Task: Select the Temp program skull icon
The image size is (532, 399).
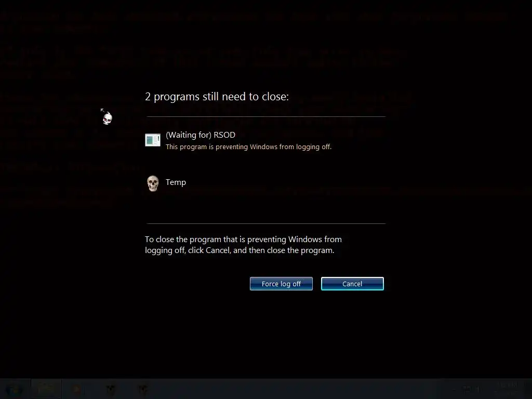Action: pyautogui.click(x=153, y=183)
